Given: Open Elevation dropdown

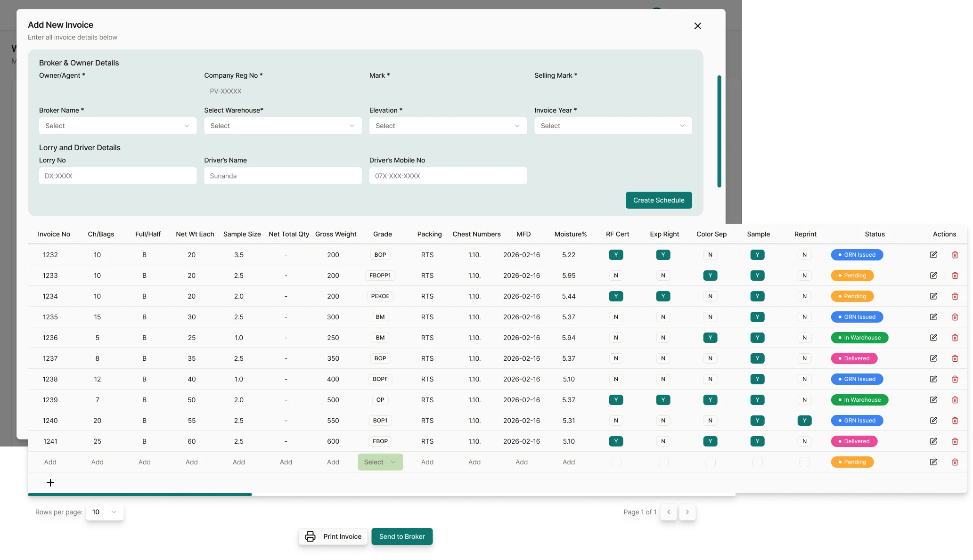Looking at the screenshot, I should coord(448,126).
